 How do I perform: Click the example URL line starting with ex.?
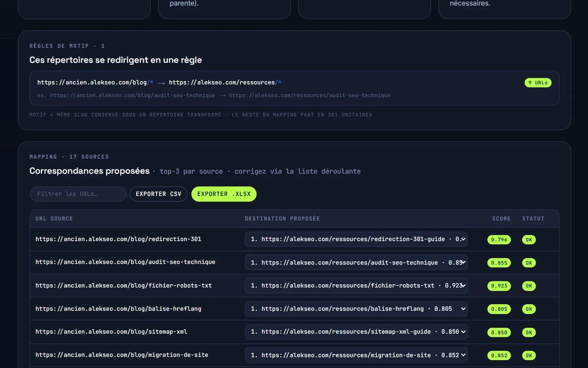coord(214,95)
